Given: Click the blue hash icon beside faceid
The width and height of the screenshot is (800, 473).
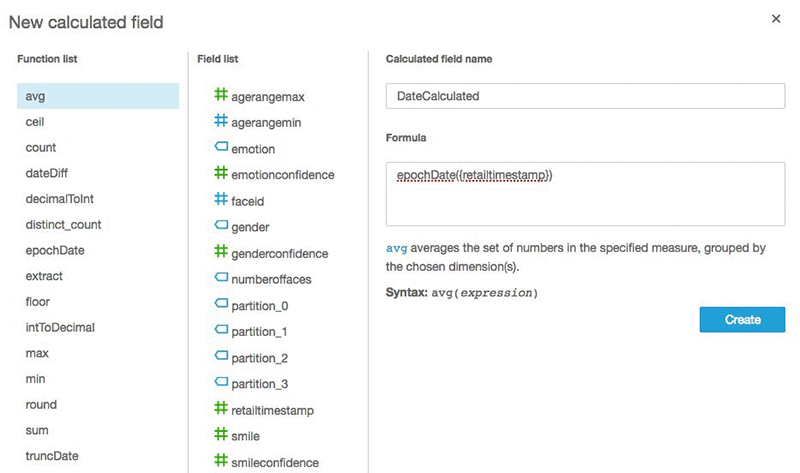Looking at the screenshot, I should [221, 200].
